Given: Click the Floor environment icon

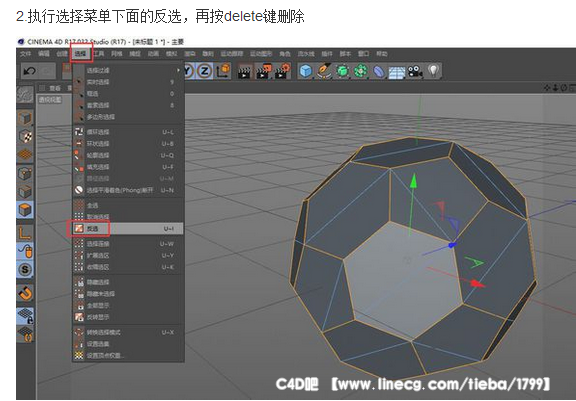Looking at the screenshot, I should tap(397, 72).
